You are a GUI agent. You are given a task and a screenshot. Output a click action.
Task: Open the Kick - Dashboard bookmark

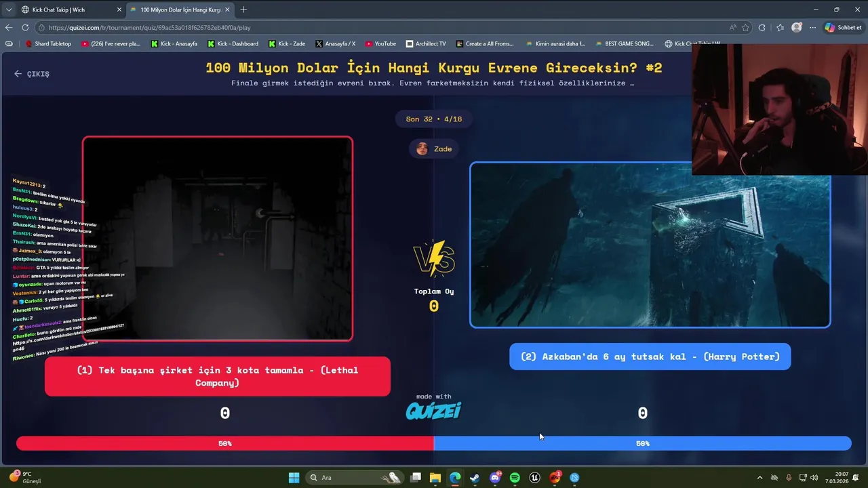(x=233, y=43)
